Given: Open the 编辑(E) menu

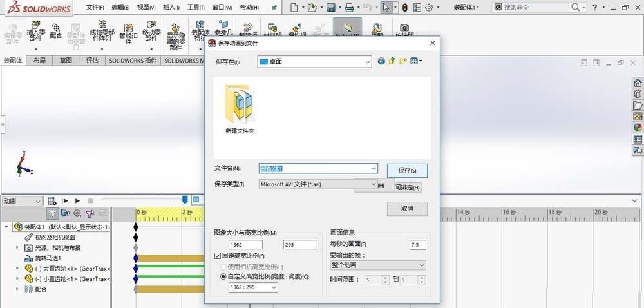Looking at the screenshot, I should (120, 7).
